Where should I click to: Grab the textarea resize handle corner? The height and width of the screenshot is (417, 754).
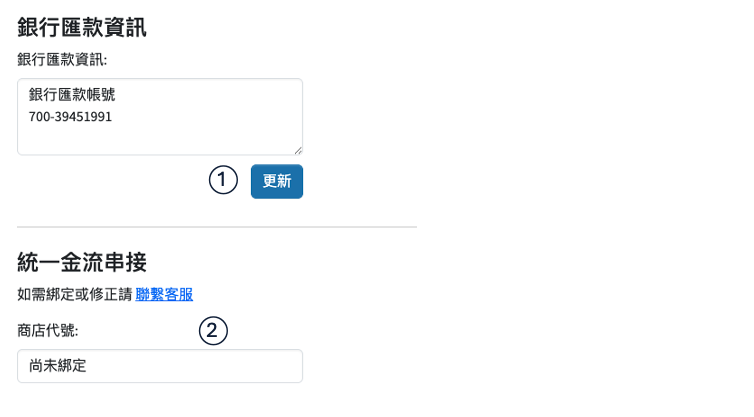297,149
